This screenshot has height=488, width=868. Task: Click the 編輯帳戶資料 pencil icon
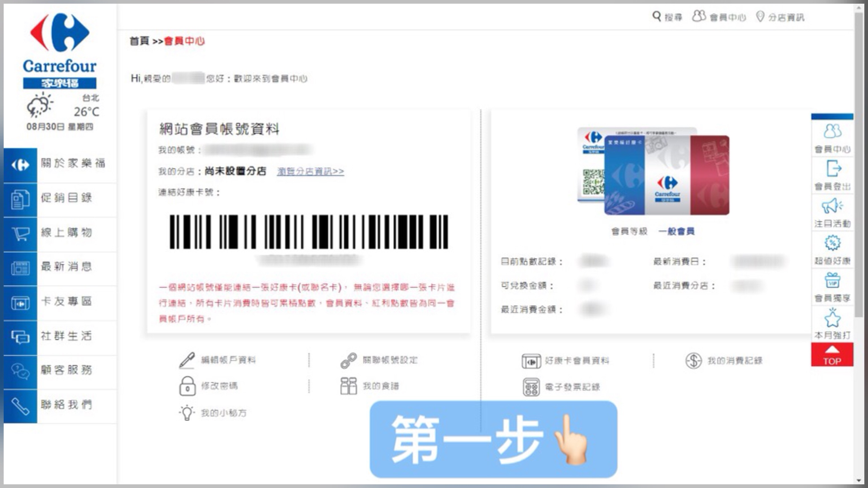point(187,360)
